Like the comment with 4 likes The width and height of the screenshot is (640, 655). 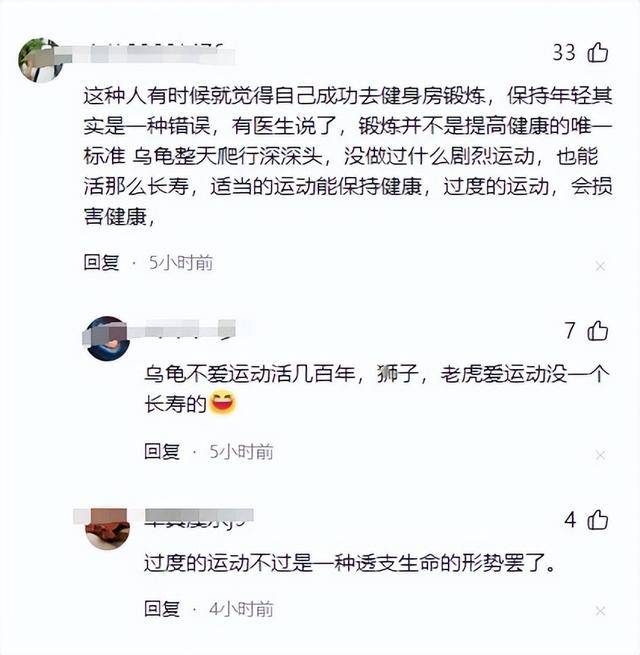(598, 520)
